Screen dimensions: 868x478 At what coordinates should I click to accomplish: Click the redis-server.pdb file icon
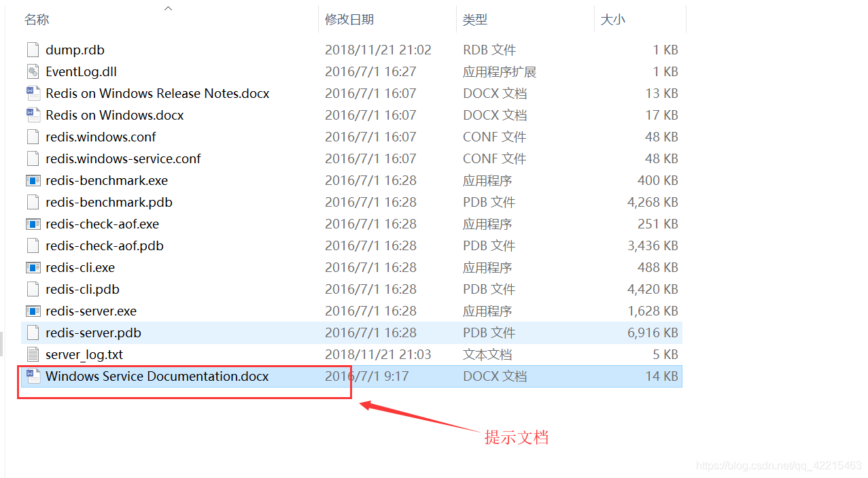pyautogui.click(x=33, y=332)
